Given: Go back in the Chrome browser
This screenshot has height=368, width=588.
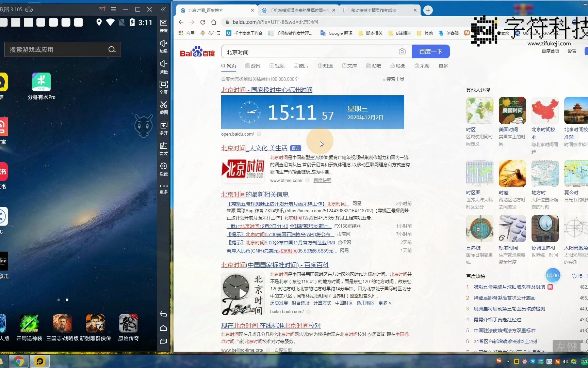Looking at the screenshot, I should pos(181,22).
